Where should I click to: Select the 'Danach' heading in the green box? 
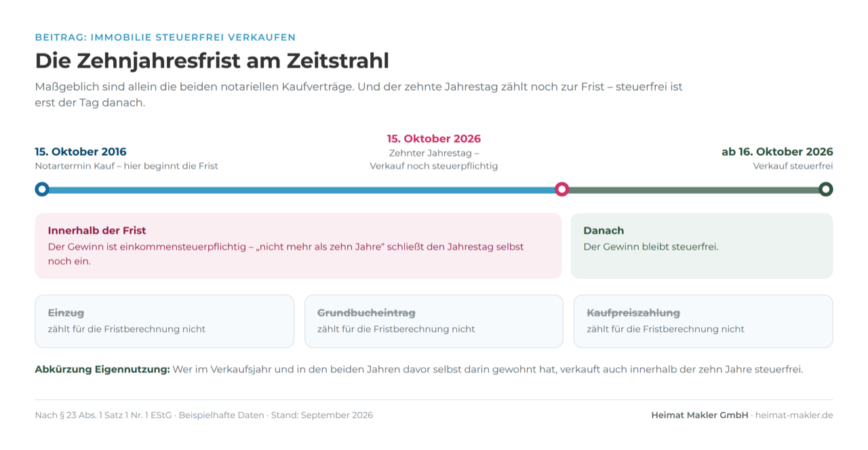click(x=604, y=230)
